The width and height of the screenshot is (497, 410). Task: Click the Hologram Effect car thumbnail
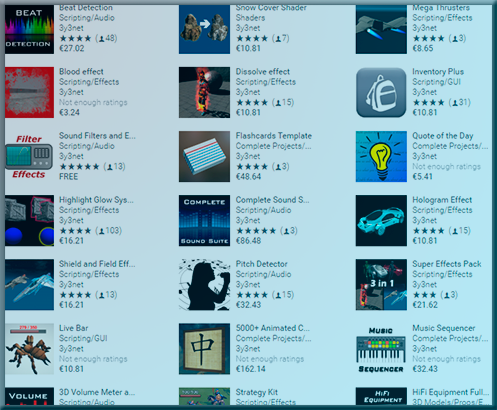click(381, 220)
